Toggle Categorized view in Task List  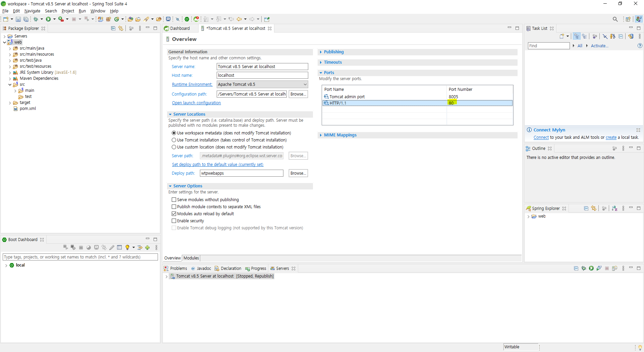(x=577, y=36)
